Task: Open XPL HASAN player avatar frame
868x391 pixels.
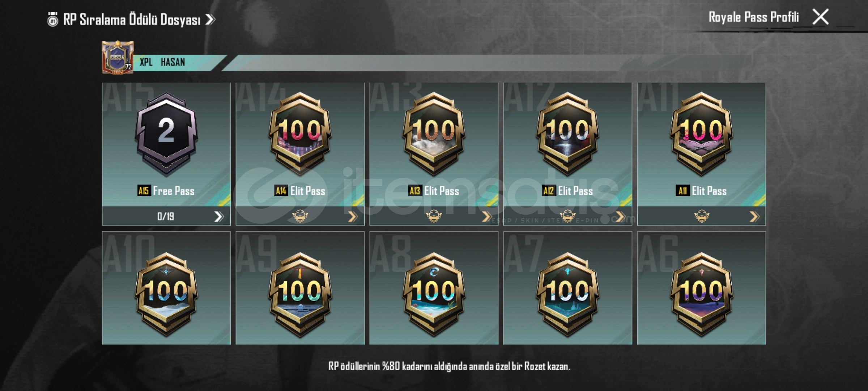Action: (118, 57)
